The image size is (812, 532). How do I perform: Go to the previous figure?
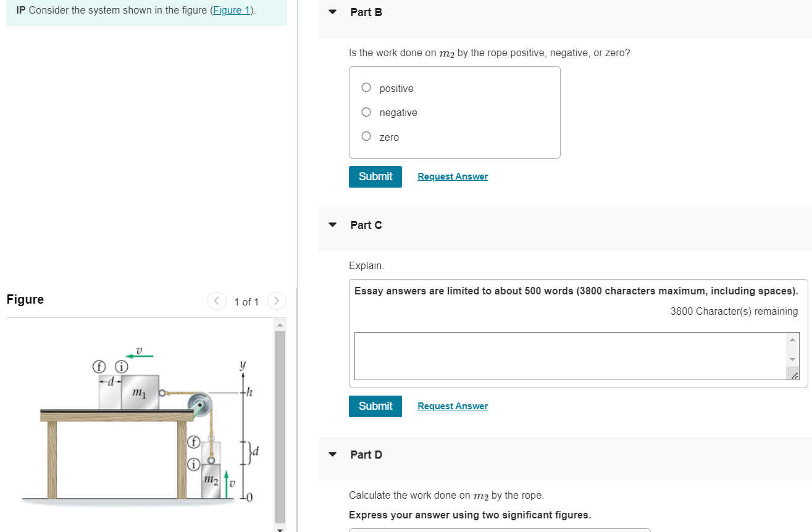click(216, 301)
